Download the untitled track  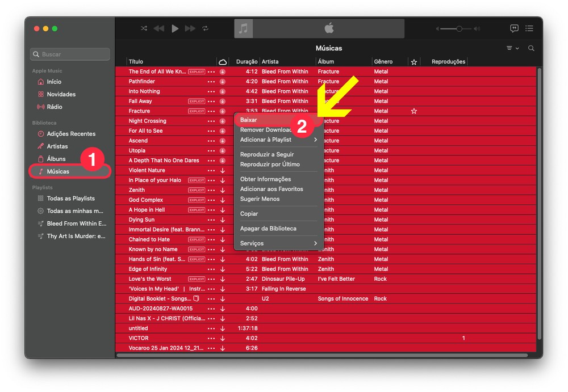[x=223, y=328]
